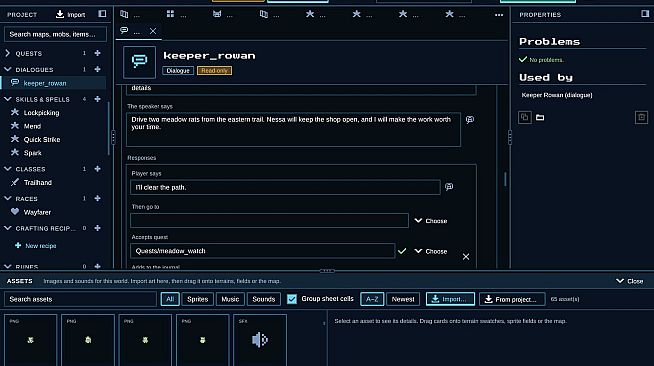Add a new skill with plus icon
This screenshot has width=654, height=366.
97,99
